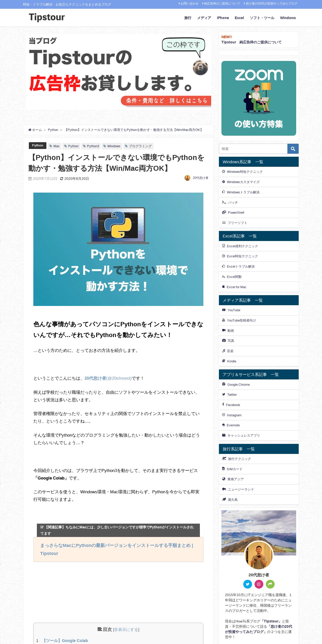The image size is (322, 644).
Task: Click the Instagram entry in sidebar list
Action: [x=259, y=415]
